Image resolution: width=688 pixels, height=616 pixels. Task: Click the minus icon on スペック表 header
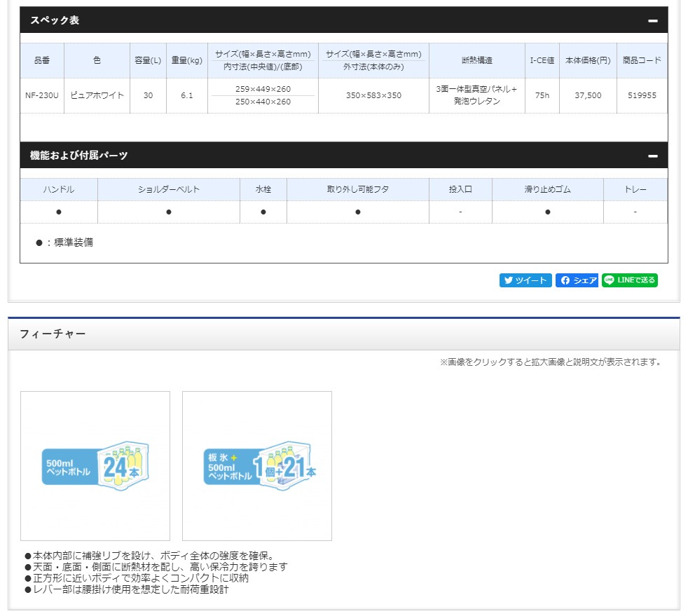[652, 22]
